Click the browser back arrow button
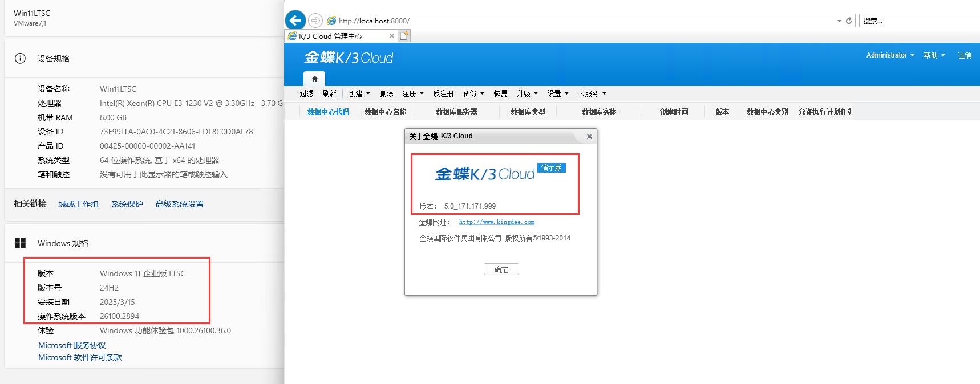 295,21
